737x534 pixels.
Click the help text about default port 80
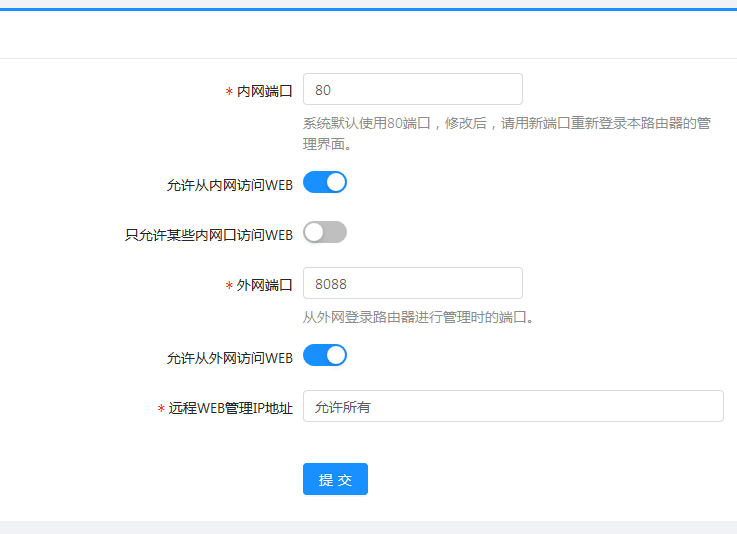(506, 133)
